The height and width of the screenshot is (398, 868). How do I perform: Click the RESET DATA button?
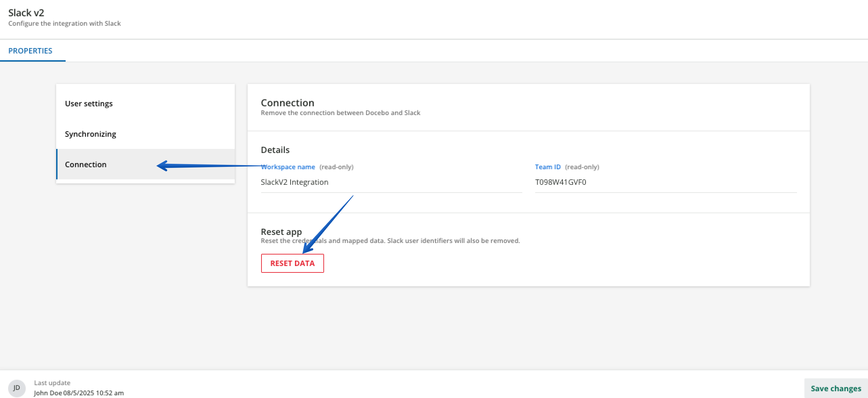(292, 263)
